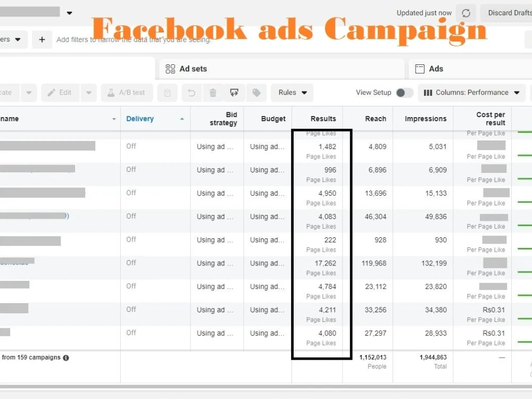The image size is (532, 399).
Task: Expand the Edit button dropdown arrow
Action: click(88, 93)
